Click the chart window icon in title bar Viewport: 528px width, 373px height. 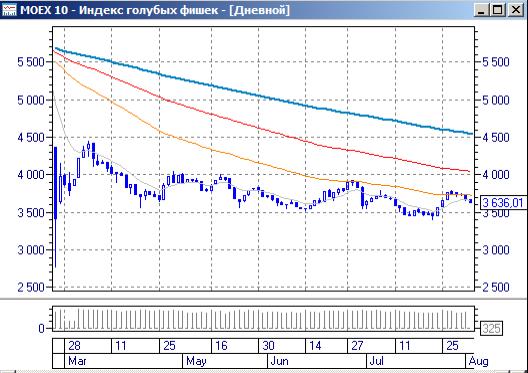coord(9,9)
